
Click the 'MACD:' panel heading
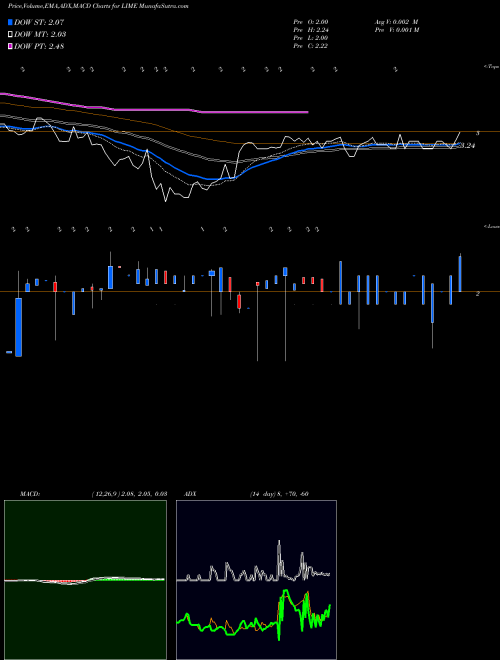30,494
